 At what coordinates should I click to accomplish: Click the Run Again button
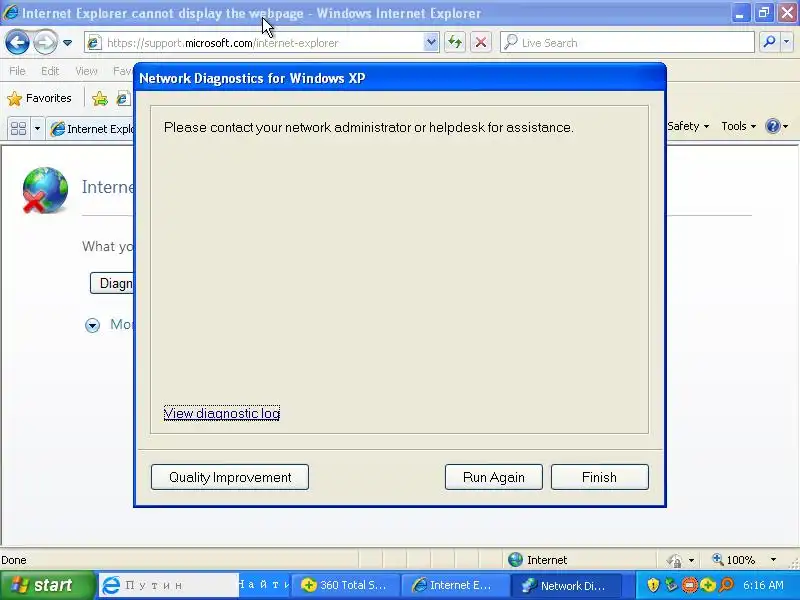tap(493, 477)
